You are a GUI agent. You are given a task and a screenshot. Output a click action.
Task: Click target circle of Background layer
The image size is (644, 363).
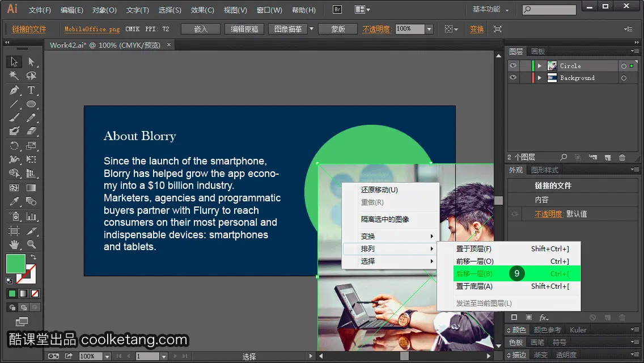pos(624,78)
